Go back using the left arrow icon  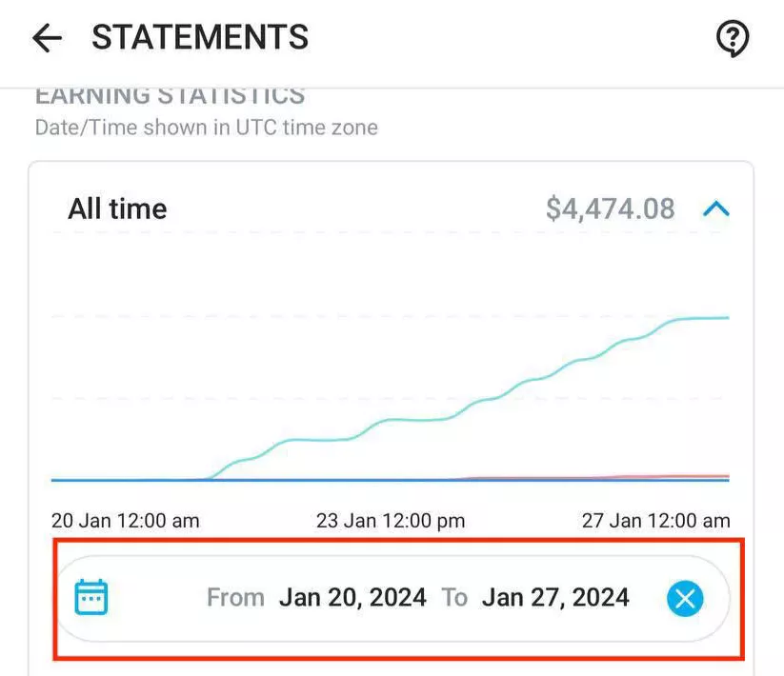[47, 38]
